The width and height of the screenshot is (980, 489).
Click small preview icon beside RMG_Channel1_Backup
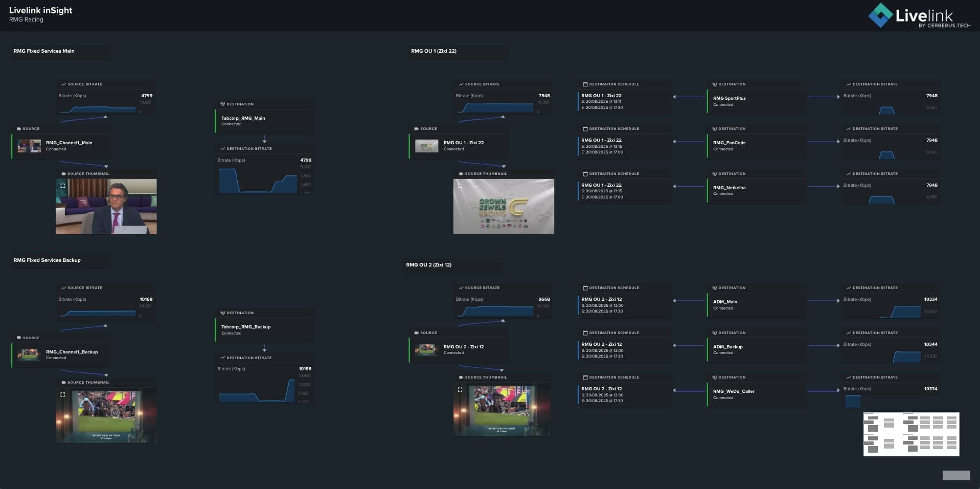29,354
